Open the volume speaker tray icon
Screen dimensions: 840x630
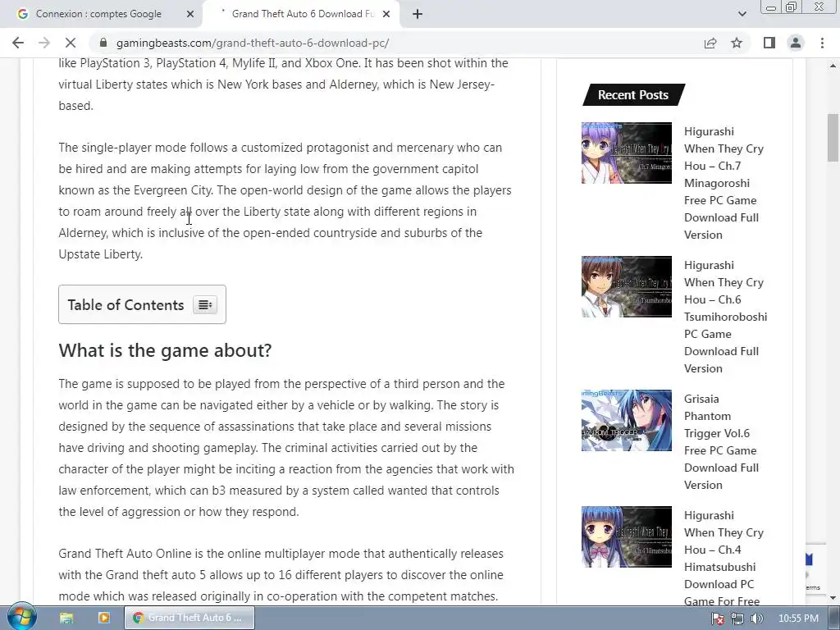tap(756, 619)
